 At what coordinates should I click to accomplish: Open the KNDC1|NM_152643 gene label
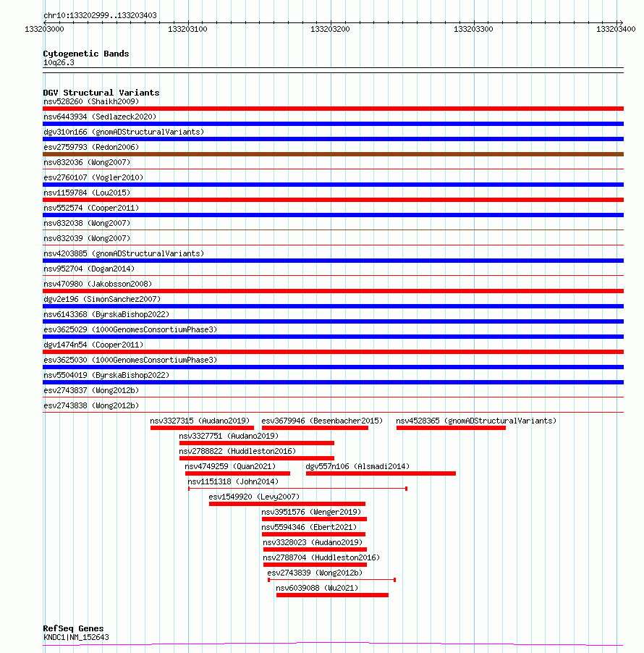click(76, 638)
